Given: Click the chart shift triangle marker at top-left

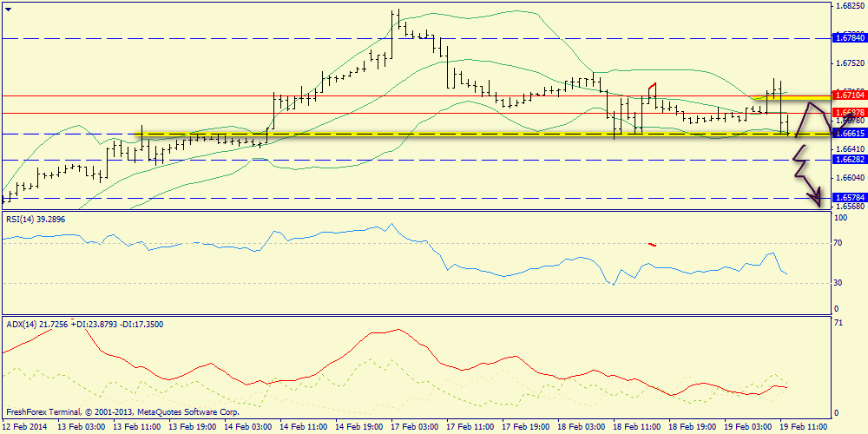Looking at the screenshot, I should [10, 8].
